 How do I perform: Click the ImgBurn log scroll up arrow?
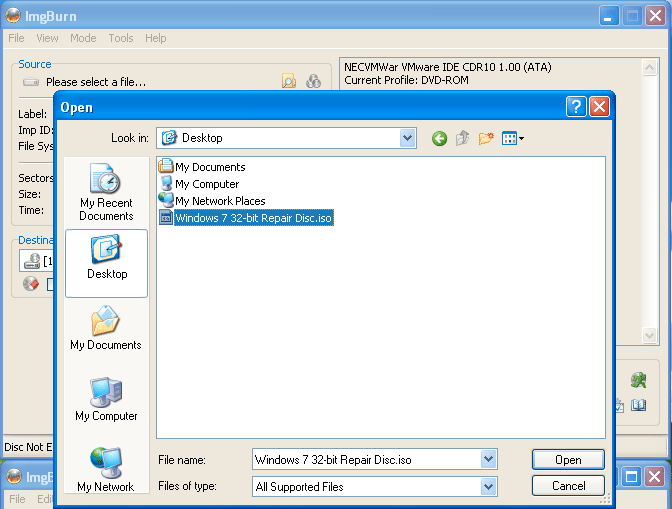coord(649,67)
